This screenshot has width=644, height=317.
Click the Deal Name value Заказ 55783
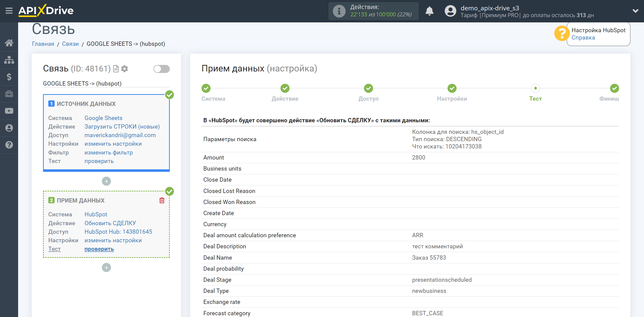tap(429, 258)
